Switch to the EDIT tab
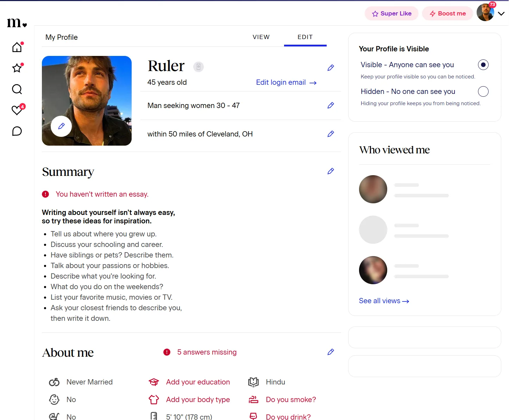Image resolution: width=509 pixels, height=420 pixels. [305, 37]
